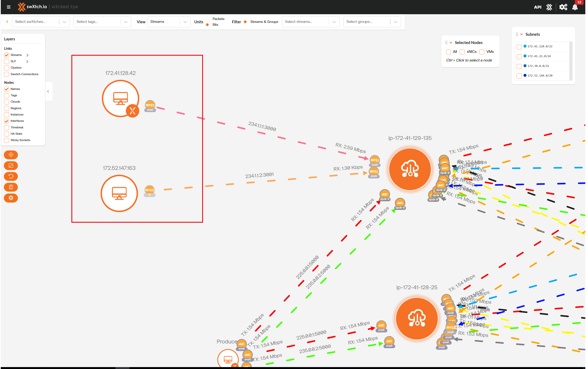Click the book legend orange button
The width and height of the screenshot is (588, 369).
pos(11,187)
